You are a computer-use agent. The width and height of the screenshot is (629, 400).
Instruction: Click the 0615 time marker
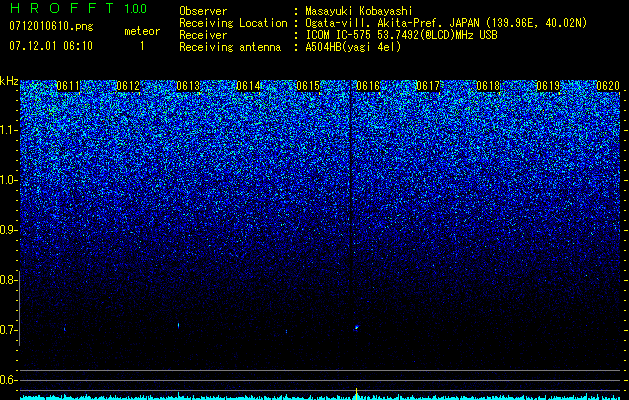308,86
